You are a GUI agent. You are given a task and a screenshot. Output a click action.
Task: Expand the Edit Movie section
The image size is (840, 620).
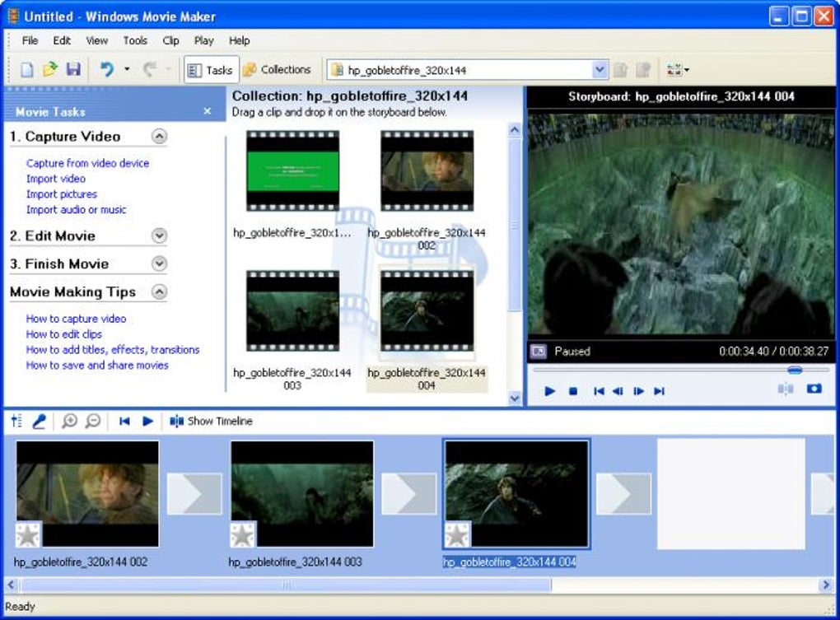pos(159,236)
